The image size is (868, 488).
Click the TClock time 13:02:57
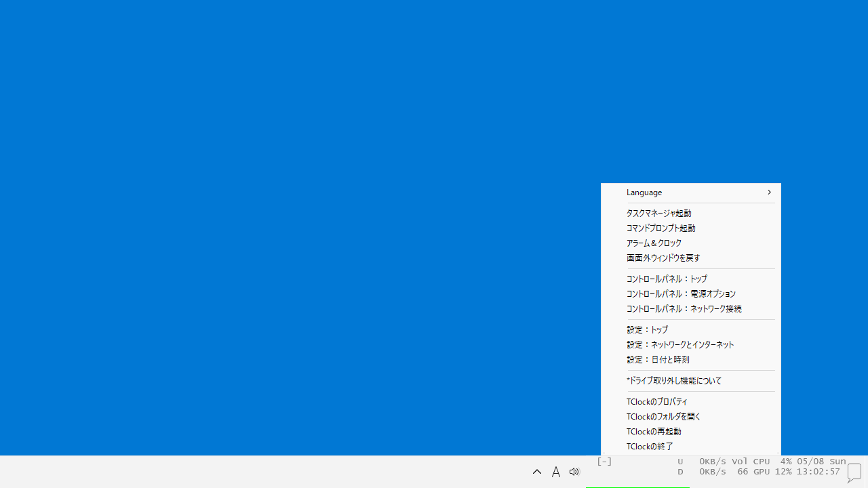(818, 472)
